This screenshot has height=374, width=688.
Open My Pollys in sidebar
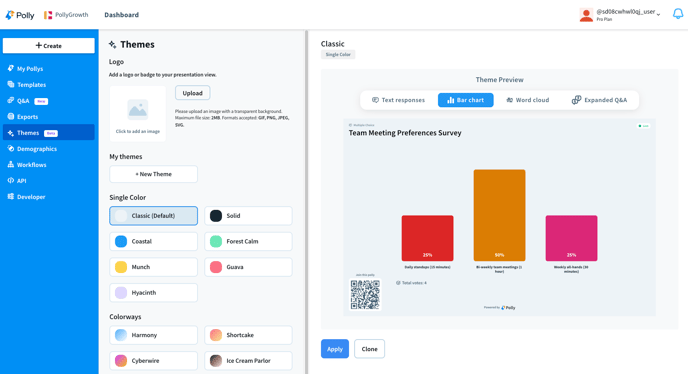tap(49, 68)
